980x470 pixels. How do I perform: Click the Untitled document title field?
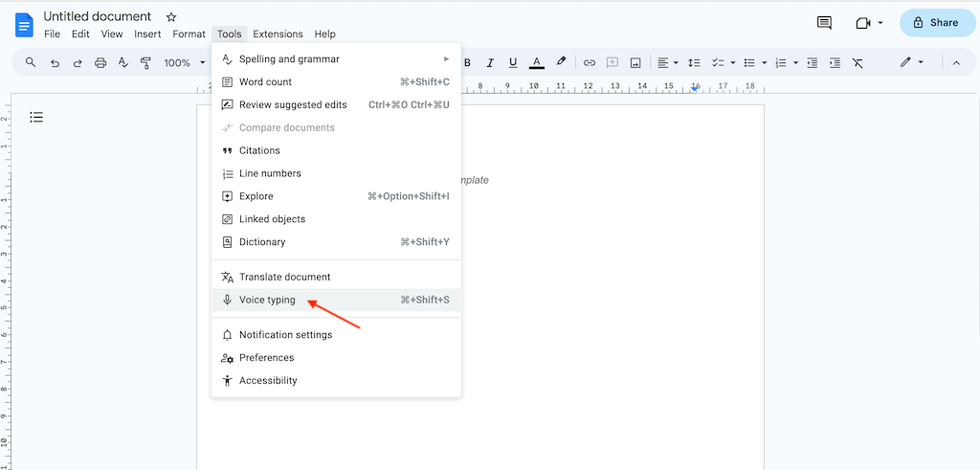tap(98, 17)
